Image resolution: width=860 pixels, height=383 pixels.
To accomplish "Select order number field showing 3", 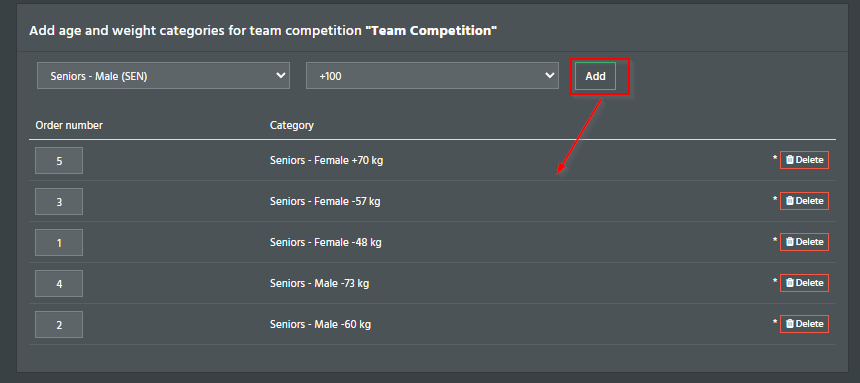I will point(59,202).
